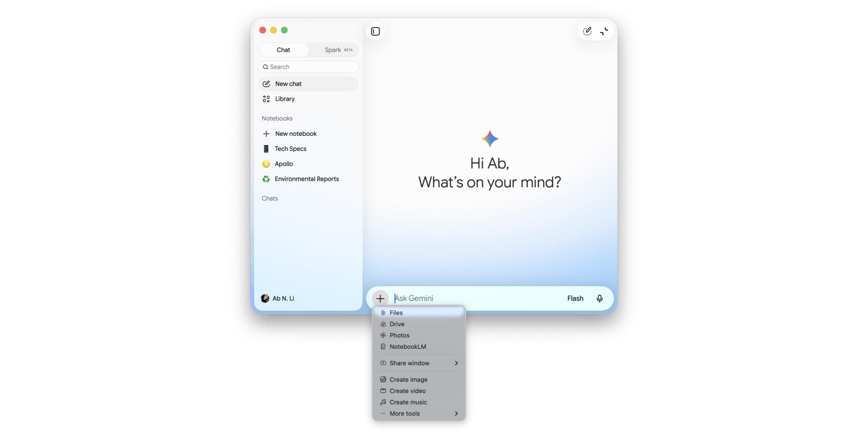Click the Drive icon in menu
The height and width of the screenshot is (434, 868).
click(x=383, y=324)
